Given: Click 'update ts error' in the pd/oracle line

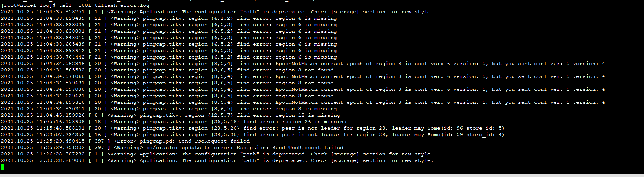Looking at the screenshot, I should click(204, 148).
